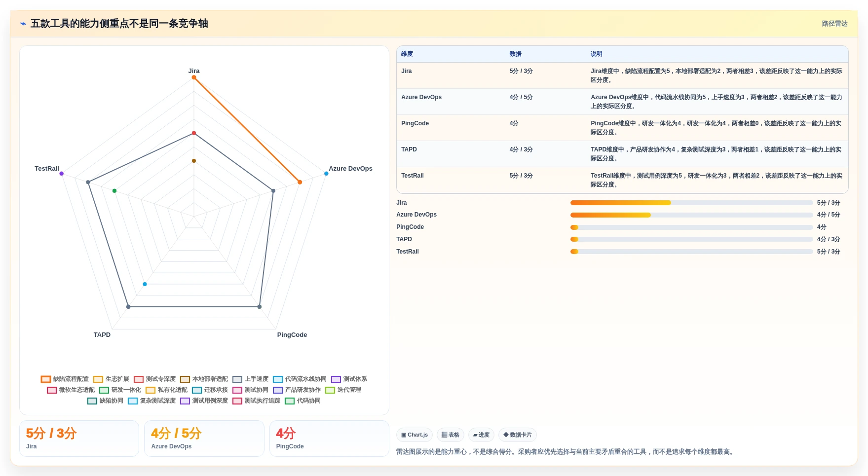Click the Jira description starting Jira维度中
Image resolution: width=868 pixels, height=476 pixels.
(717, 75)
